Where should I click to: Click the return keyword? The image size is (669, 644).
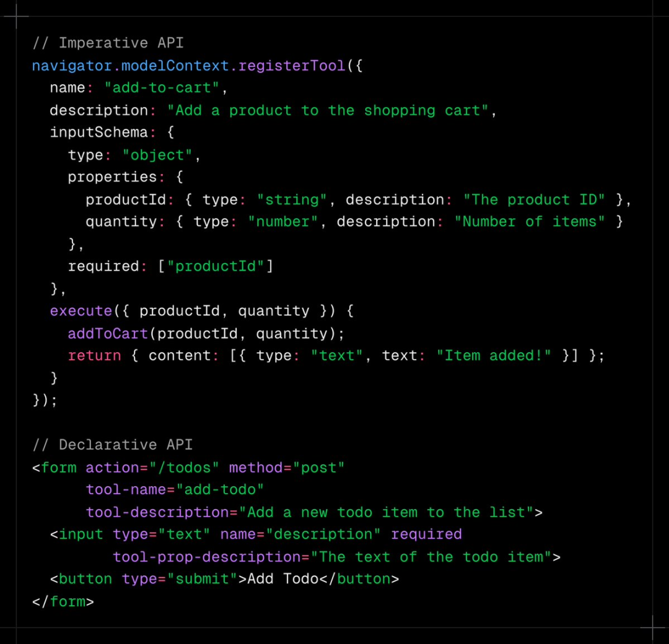pos(94,356)
